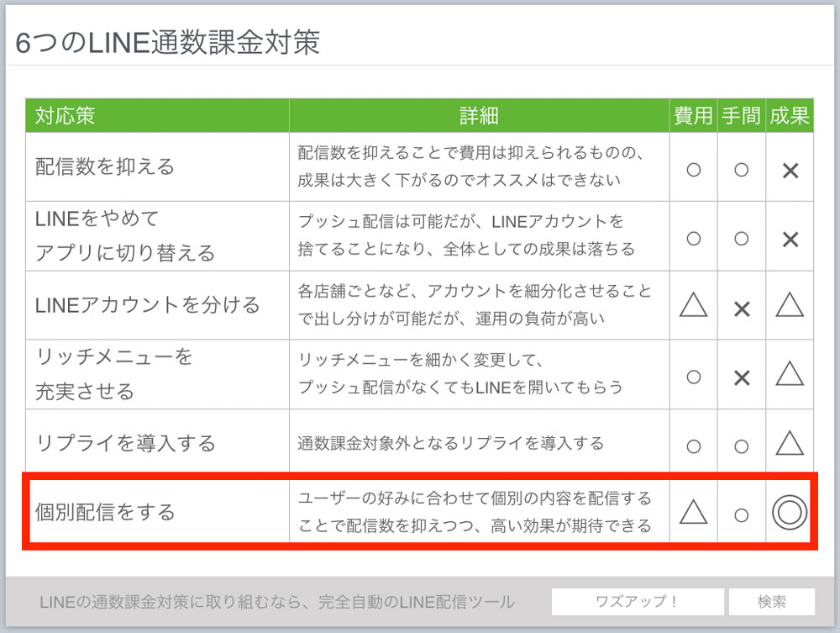The height and width of the screenshot is (633, 840).
Task: Select the LINEアカウントを分ける row label
Action: 147,305
